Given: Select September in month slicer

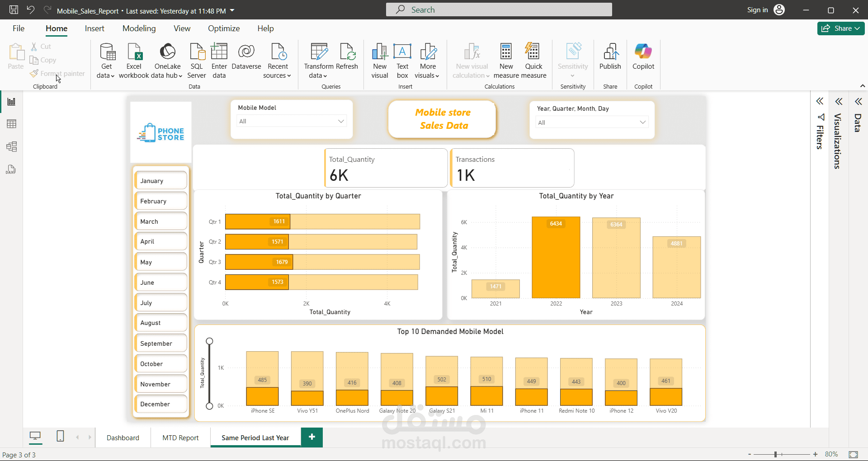Looking at the screenshot, I should pyautogui.click(x=160, y=343).
